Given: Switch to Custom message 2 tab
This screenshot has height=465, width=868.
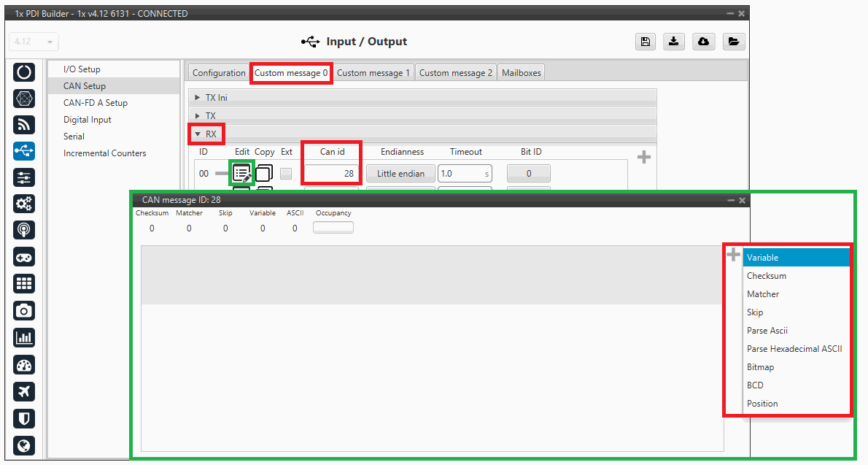Looking at the screenshot, I should tap(456, 72).
